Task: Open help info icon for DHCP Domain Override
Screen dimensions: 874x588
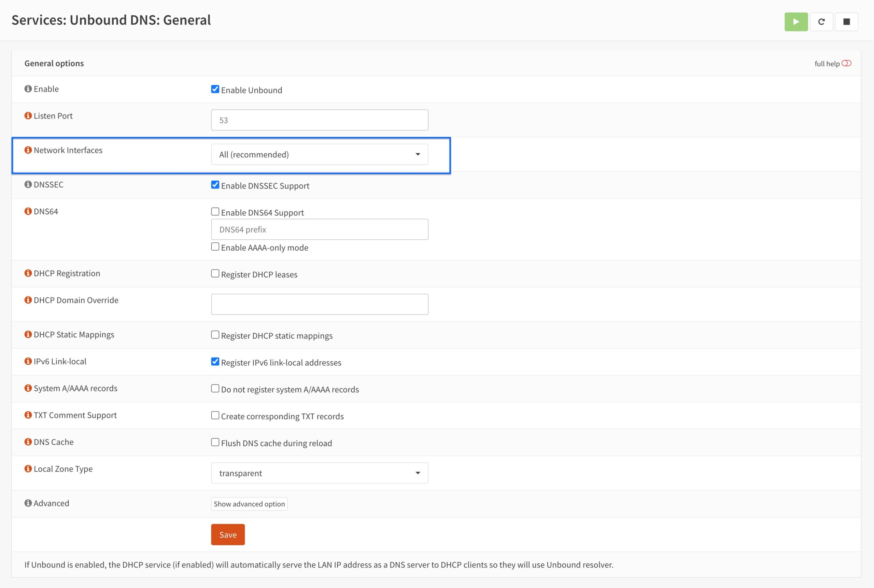Action: [28, 300]
